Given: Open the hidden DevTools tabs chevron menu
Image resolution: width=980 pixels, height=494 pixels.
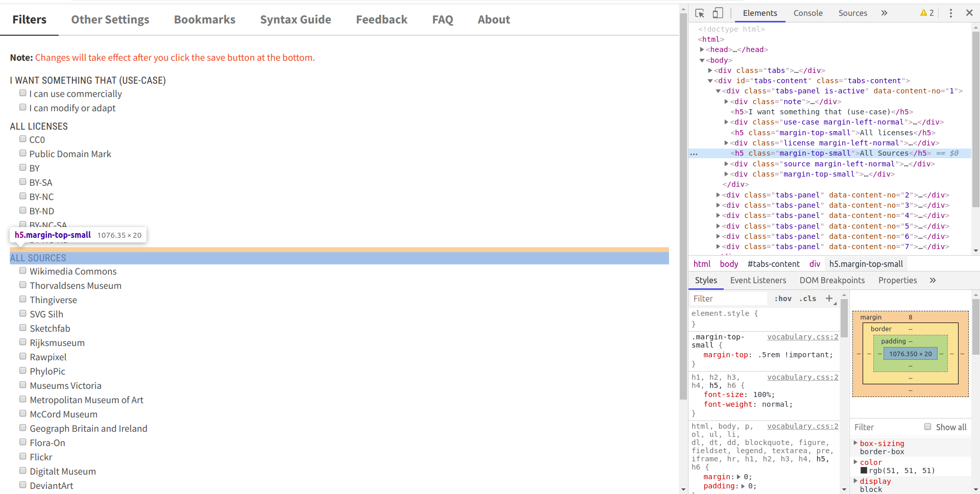Looking at the screenshot, I should pos(885,13).
